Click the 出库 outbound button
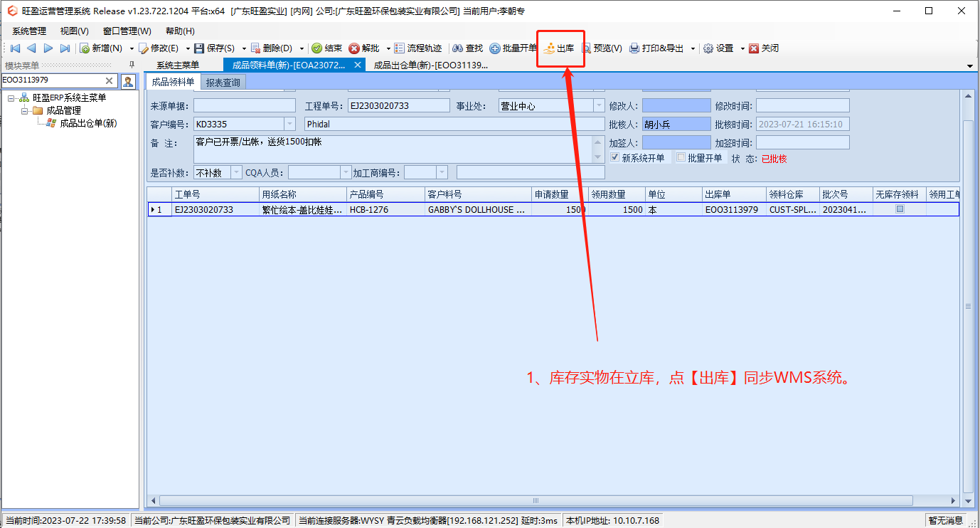 coord(559,48)
